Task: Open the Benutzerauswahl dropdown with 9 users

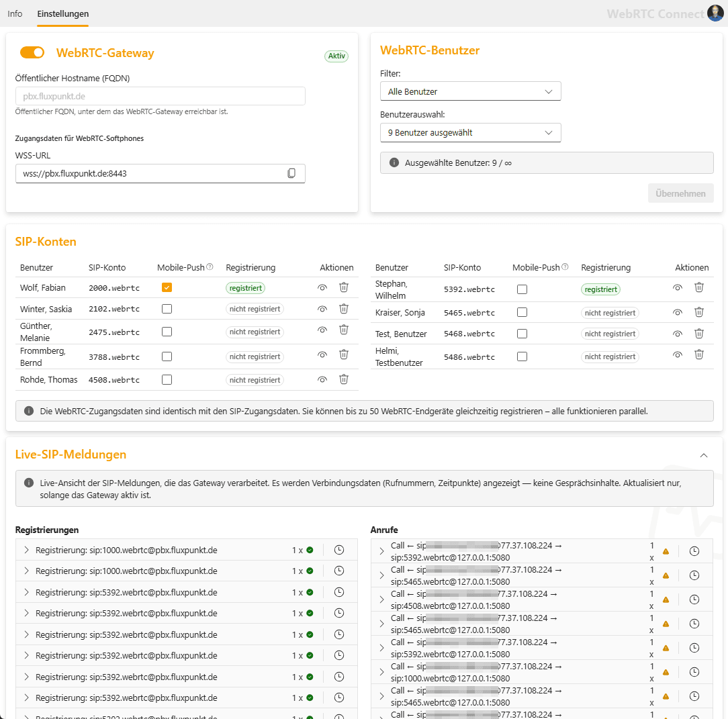Action: [x=470, y=132]
